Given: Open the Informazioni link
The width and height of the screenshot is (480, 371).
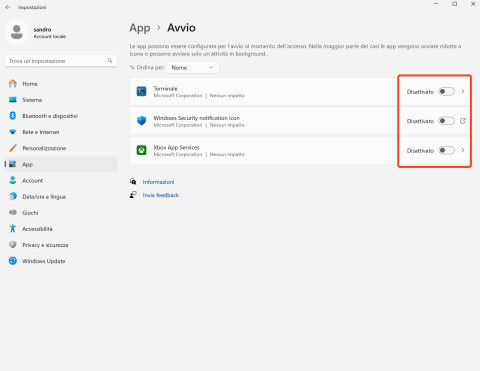Looking at the screenshot, I should [x=158, y=182].
